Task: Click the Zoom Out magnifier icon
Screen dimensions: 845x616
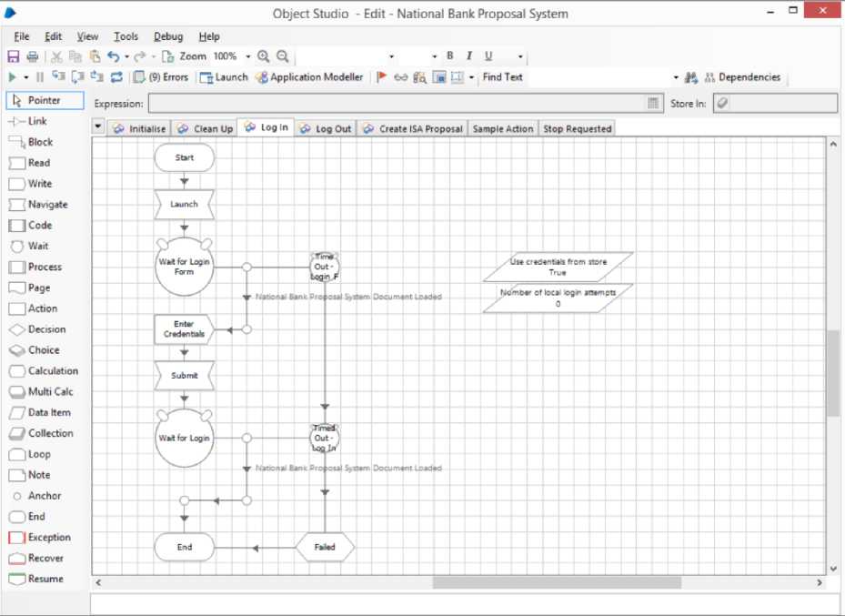Action: coord(282,56)
